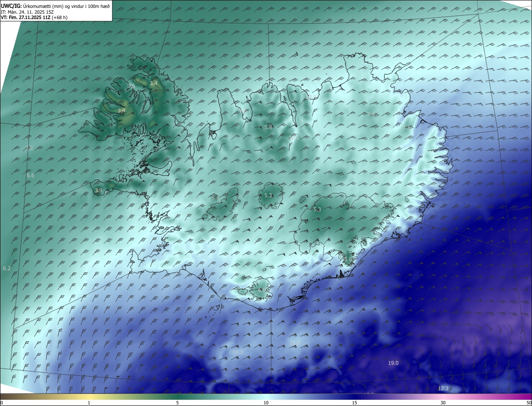The image size is (532, 406).
Task: Click the 19.0 value label on the map
Action: tap(393, 363)
